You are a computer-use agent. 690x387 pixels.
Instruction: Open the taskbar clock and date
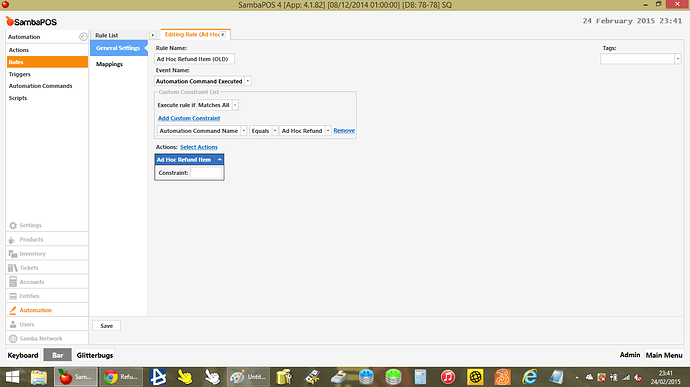[665, 377]
